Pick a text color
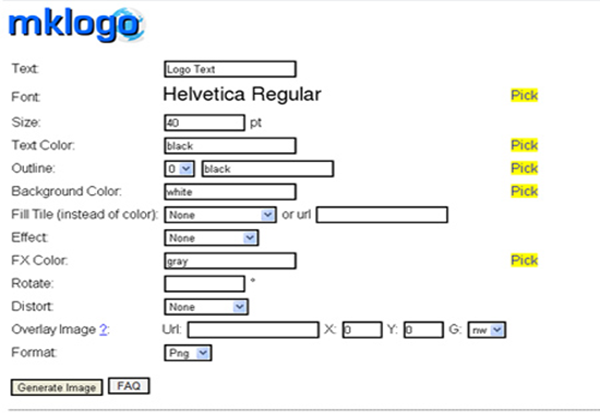 click(524, 145)
